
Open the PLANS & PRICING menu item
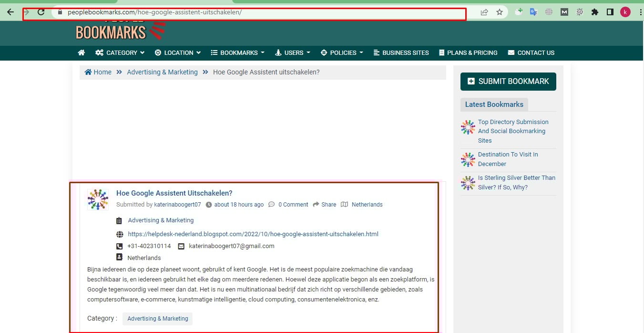468,53
